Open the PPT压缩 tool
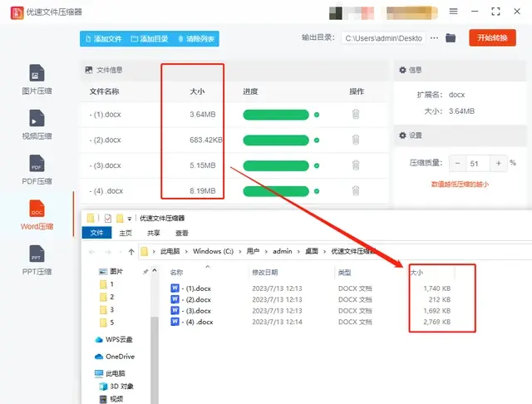 [x=37, y=260]
